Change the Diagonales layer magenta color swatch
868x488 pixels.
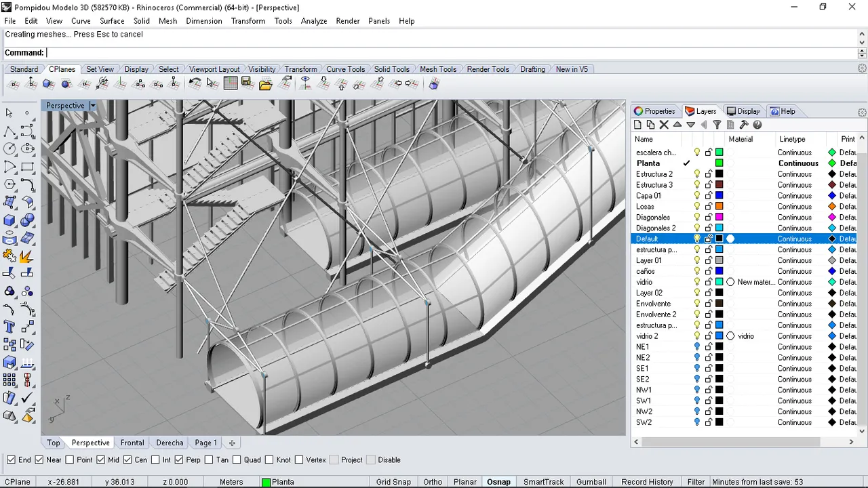(x=719, y=217)
